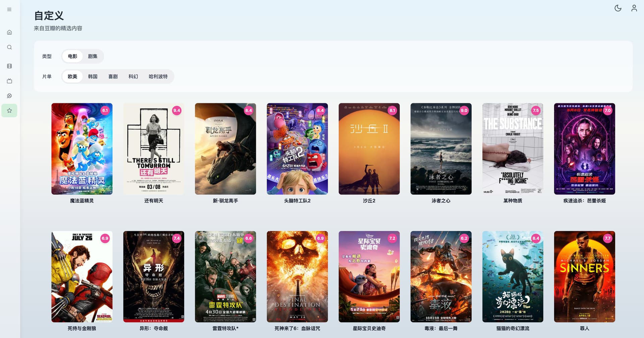Click the title text 毒液：最后一舞

tap(441, 328)
